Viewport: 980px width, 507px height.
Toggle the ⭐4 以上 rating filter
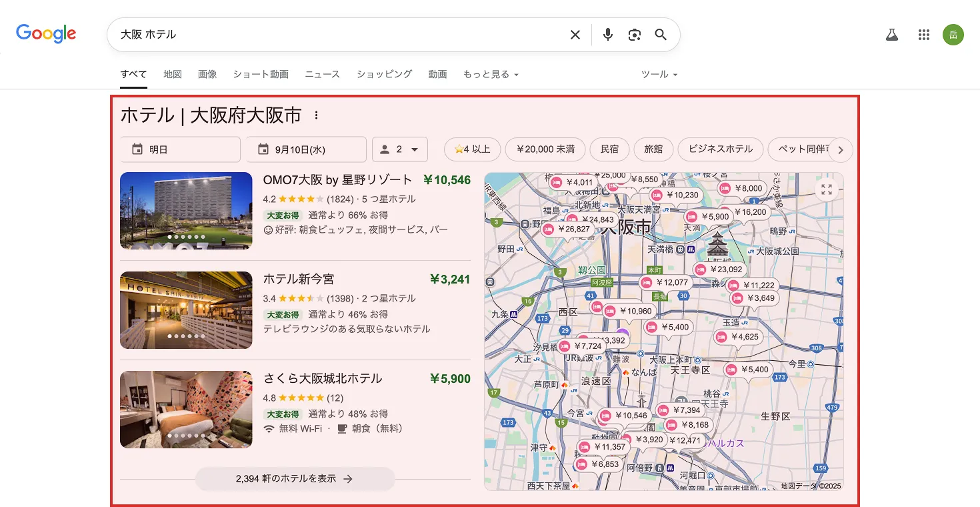tap(471, 149)
